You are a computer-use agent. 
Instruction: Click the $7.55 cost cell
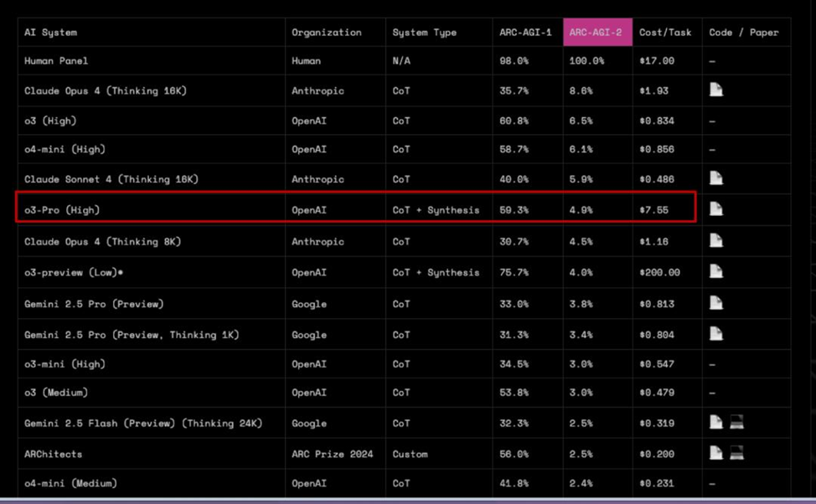click(653, 209)
